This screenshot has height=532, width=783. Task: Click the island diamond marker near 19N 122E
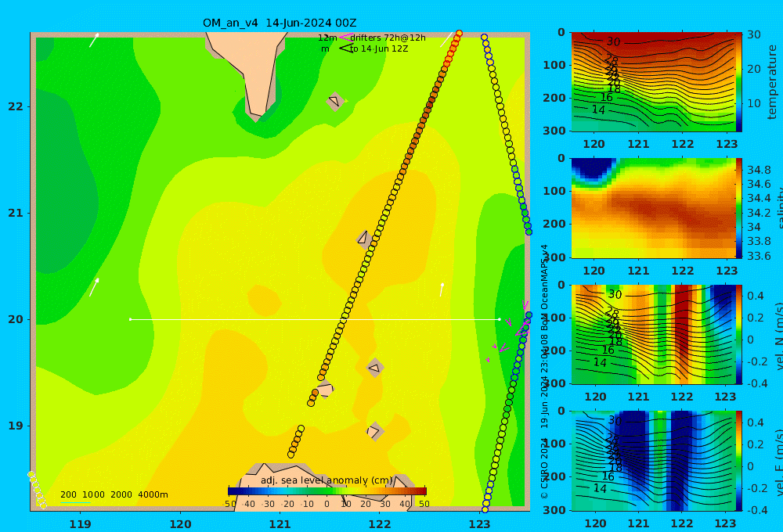(x=374, y=431)
